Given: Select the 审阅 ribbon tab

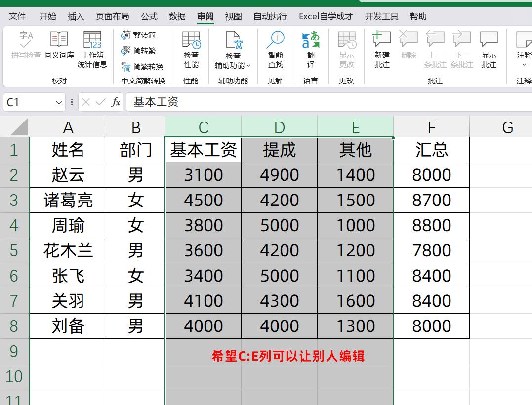Looking at the screenshot, I should coord(205,16).
